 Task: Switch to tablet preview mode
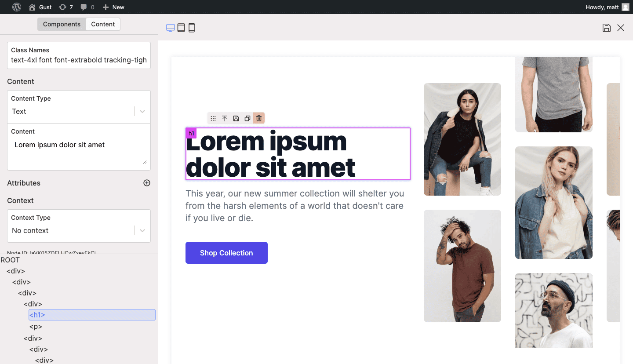[x=181, y=28]
